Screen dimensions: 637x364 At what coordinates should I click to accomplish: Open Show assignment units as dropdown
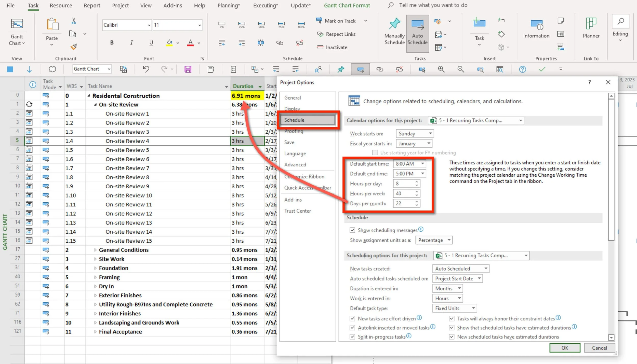tap(434, 240)
